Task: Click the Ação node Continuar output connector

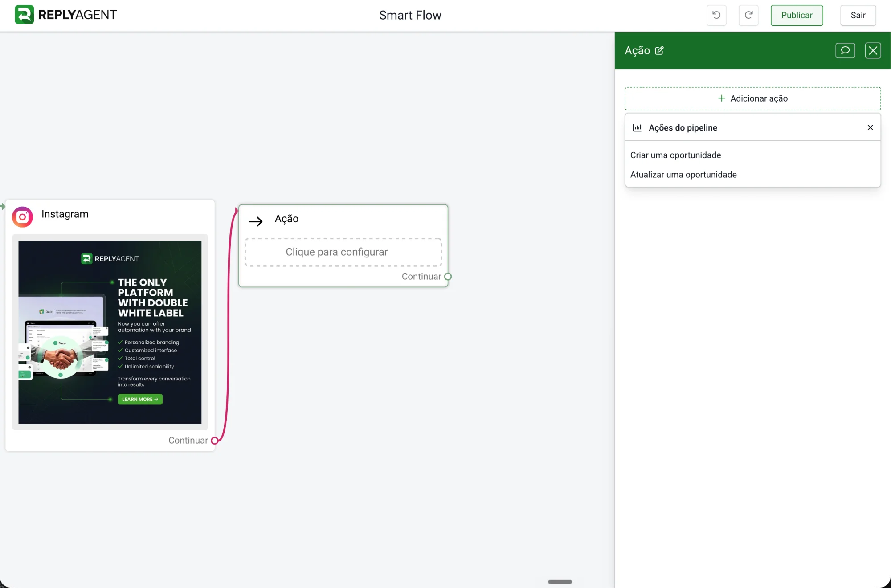Action: point(448,277)
